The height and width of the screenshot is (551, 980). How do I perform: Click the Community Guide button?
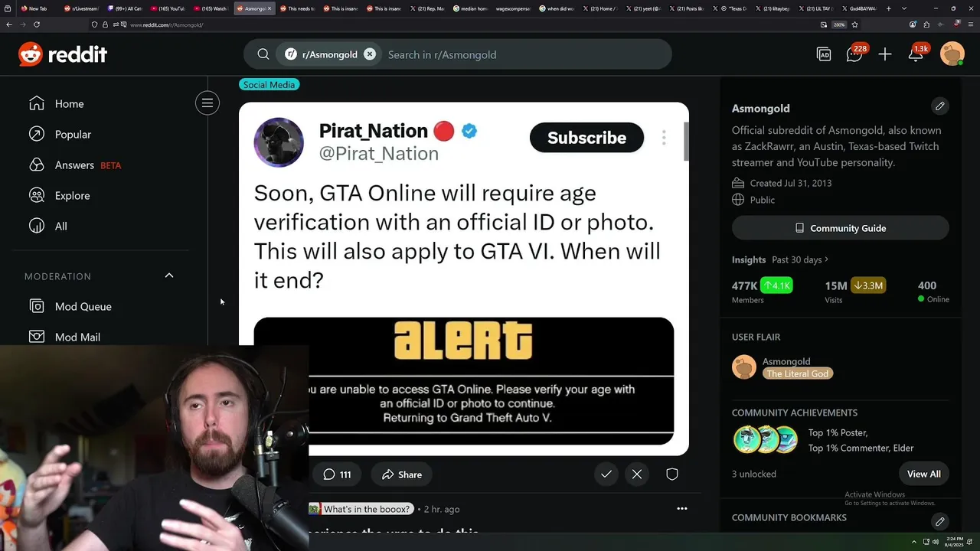point(841,228)
